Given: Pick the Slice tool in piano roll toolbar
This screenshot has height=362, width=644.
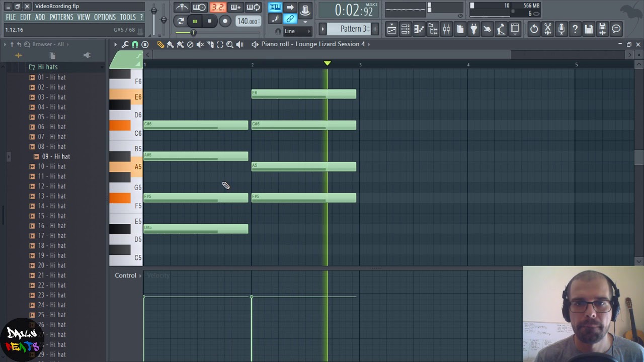Looking at the screenshot, I should point(210,44).
